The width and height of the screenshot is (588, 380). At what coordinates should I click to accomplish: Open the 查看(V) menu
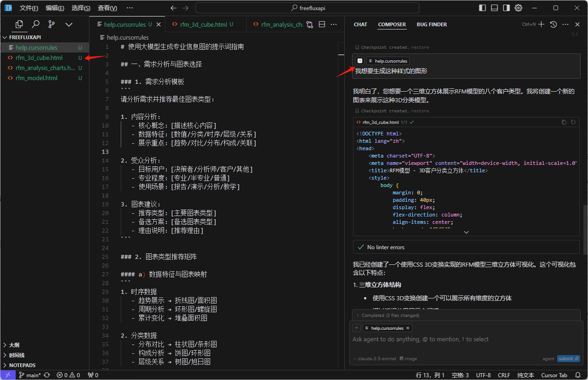[107, 8]
